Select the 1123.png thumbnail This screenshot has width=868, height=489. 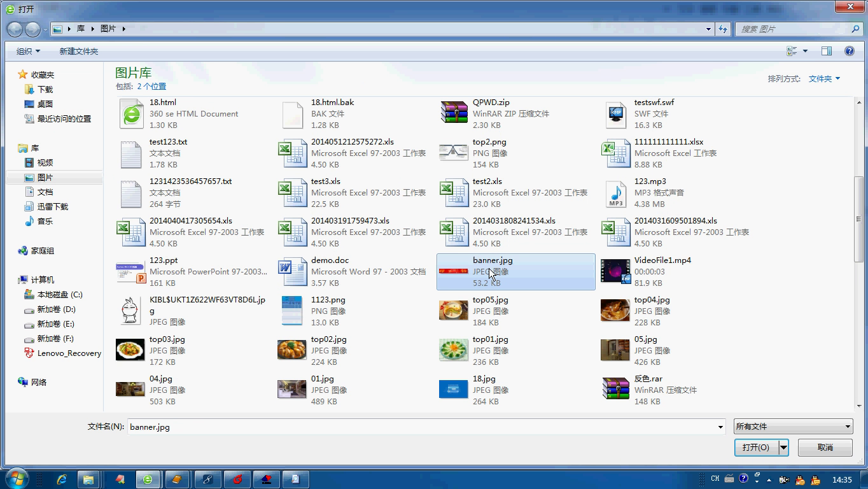point(292,311)
